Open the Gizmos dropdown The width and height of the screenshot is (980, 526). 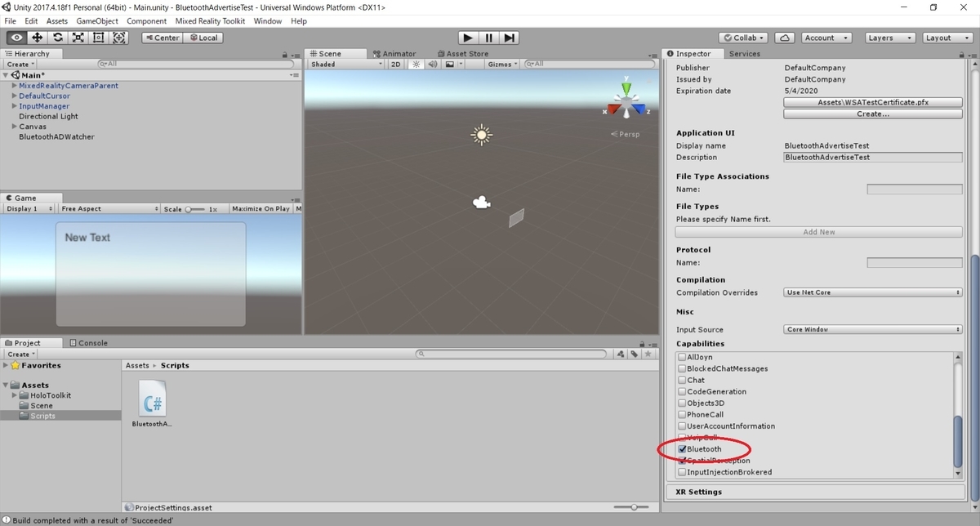click(502, 64)
